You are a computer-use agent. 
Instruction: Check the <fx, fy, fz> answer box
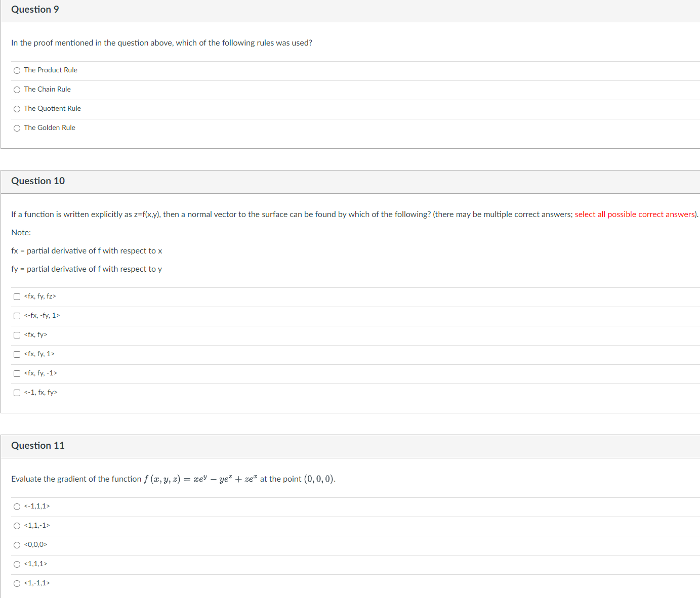(17, 296)
